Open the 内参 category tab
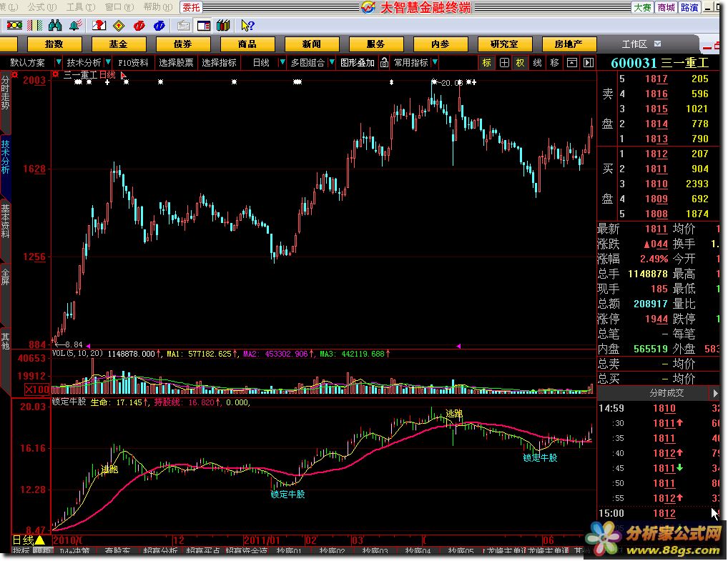This screenshot has width=728, height=561. pos(440,44)
